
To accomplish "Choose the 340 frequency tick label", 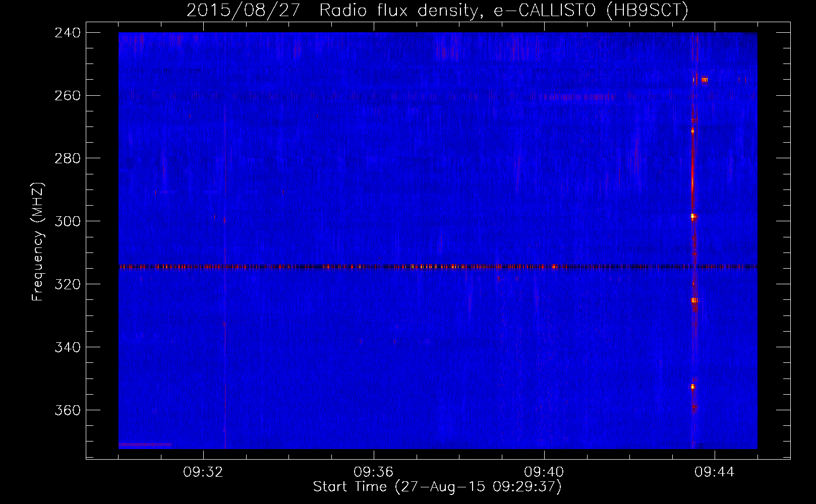I will click(68, 347).
